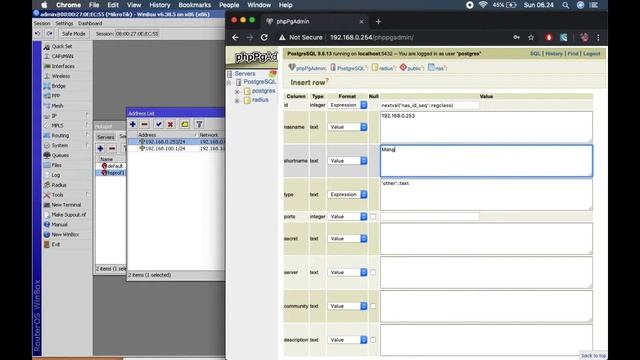
Task: Switch to Servers tab in Hotspot window
Action: click(106, 137)
